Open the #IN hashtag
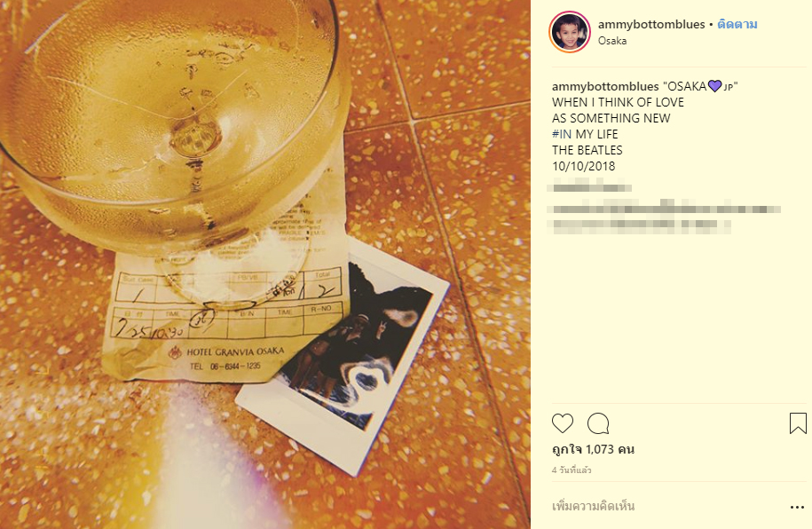The height and width of the screenshot is (529, 812). click(562, 134)
